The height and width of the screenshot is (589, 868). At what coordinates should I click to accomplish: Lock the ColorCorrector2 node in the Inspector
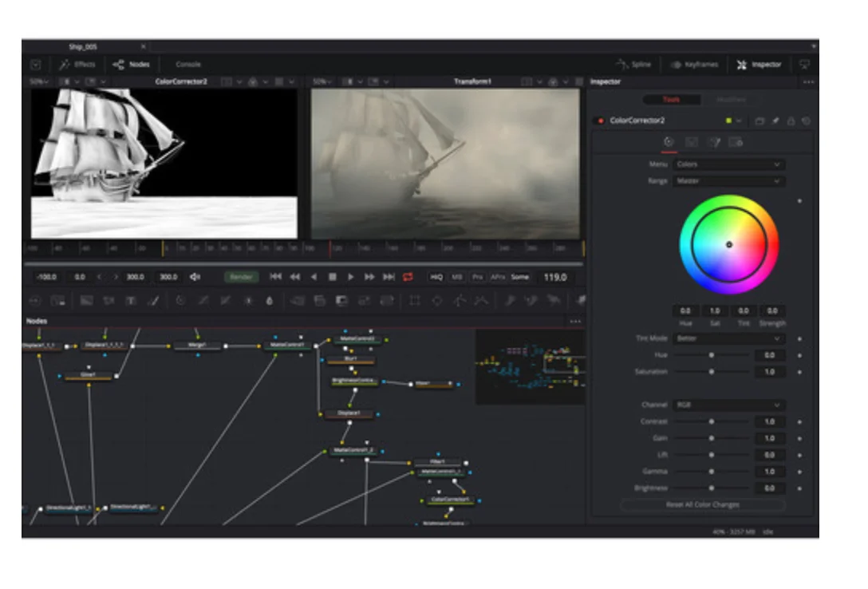coord(791,121)
